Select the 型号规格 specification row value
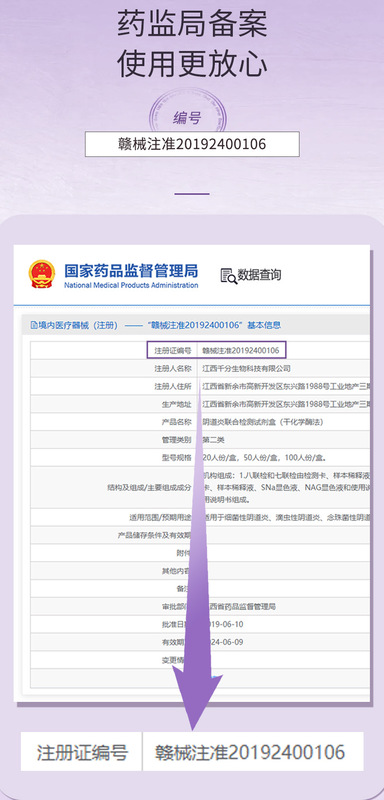This screenshot has width=384, height=800. 264,457
